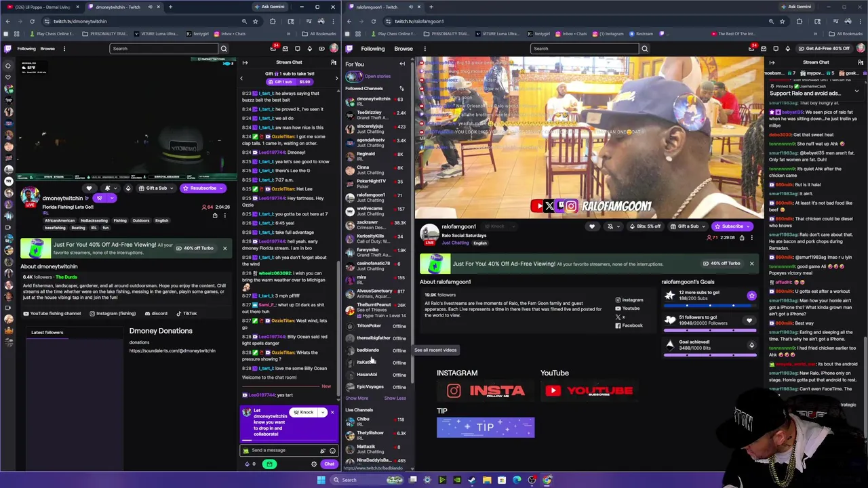Image resolution: width=868 pixels, height=488 pixels.
Task: Click purple Chat send button
Action: pos(329,464)
